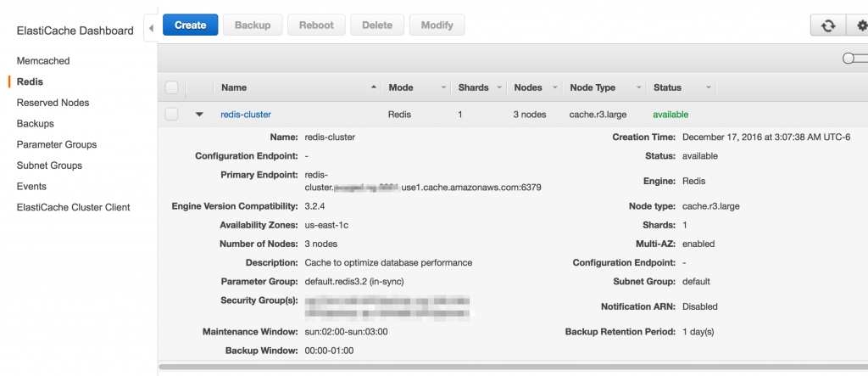The width and height of the screenshot is (868, 376).
Task: Open the Mode column filter dropdown
Action: pos(443,87)
